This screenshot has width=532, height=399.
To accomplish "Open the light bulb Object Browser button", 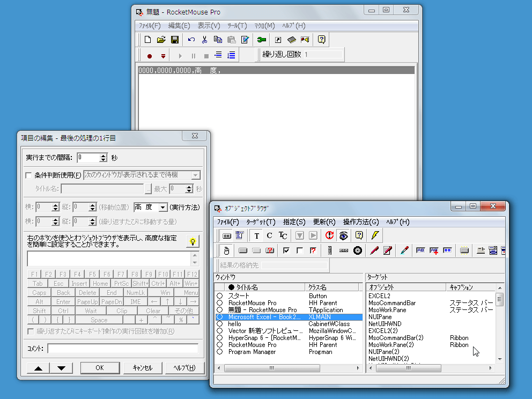I will [x=193, y=241].
